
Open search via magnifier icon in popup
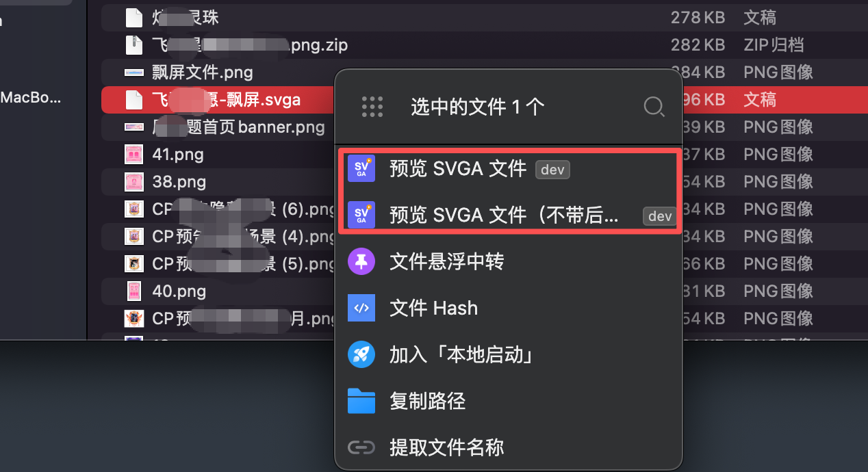tap(654, 107)
